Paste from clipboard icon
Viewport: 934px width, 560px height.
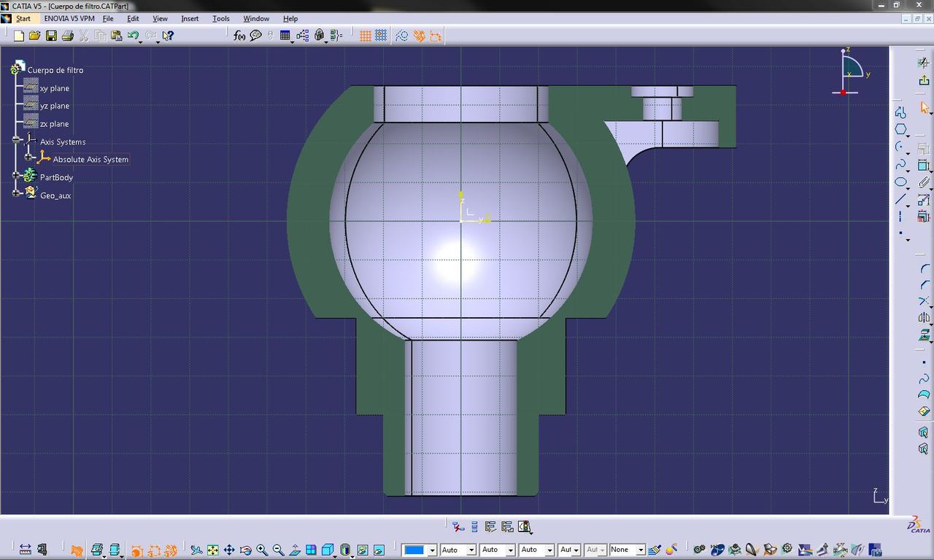(116, 35)
